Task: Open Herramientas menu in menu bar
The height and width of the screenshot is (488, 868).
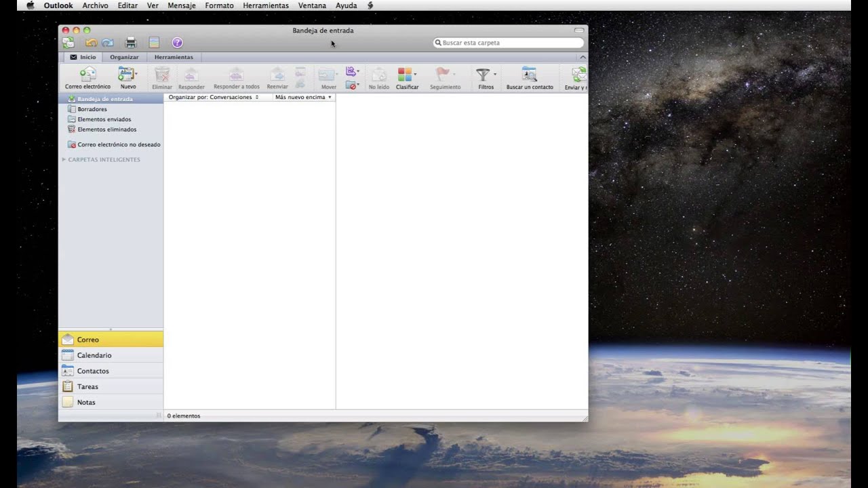Action: tap(266, 5)
